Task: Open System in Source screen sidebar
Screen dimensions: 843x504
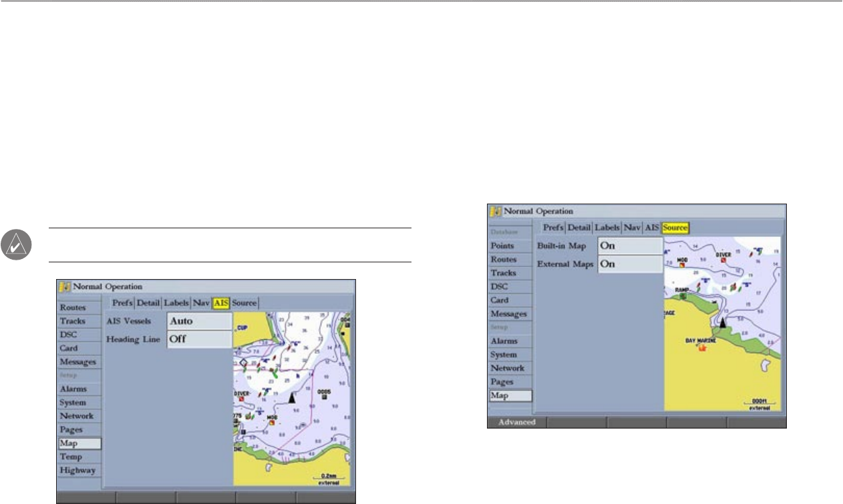Action: 511,354
